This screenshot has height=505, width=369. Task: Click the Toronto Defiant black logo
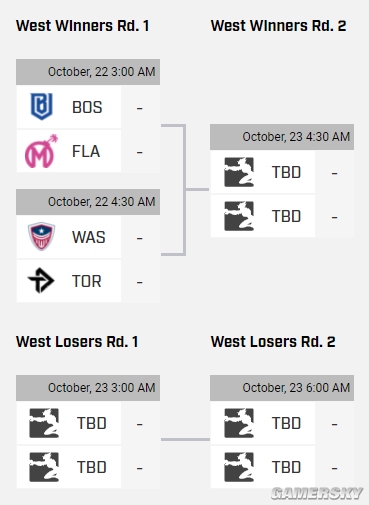click(41, 281)
